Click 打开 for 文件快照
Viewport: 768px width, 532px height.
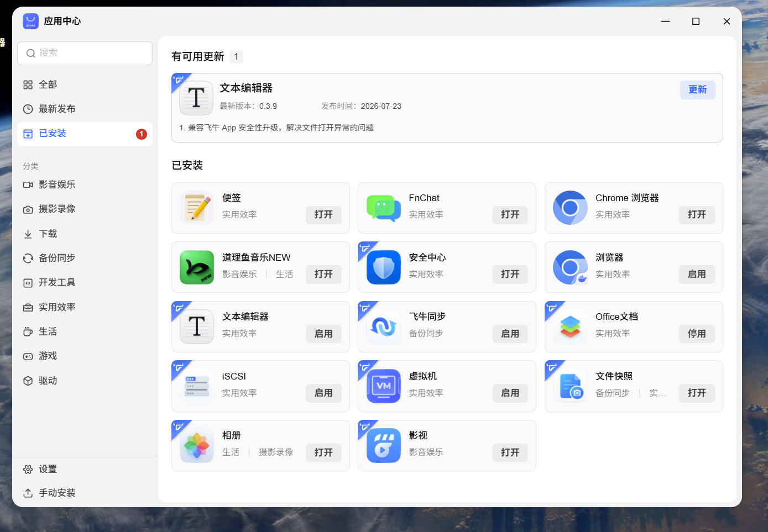pyautogui.click(x=697, y=393)
